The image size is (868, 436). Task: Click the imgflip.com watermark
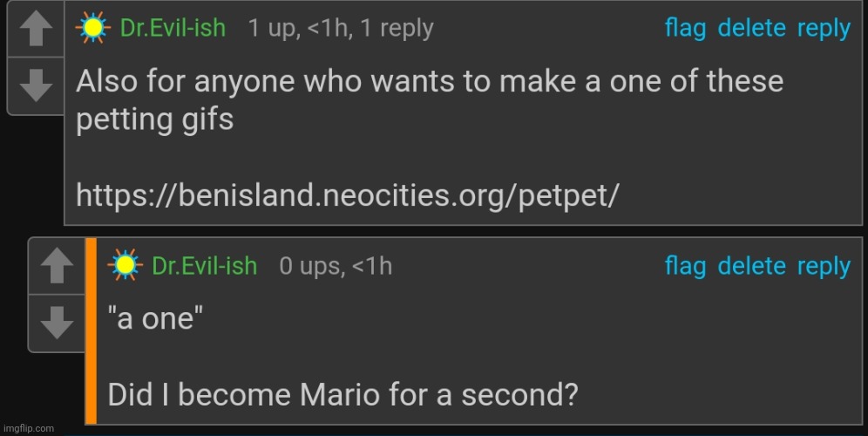click(29, 428)
